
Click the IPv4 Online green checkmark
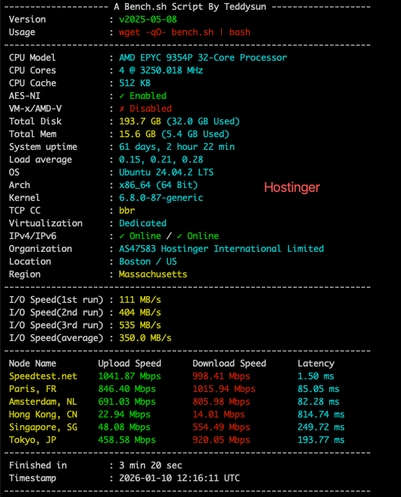(x=122, y=236)
